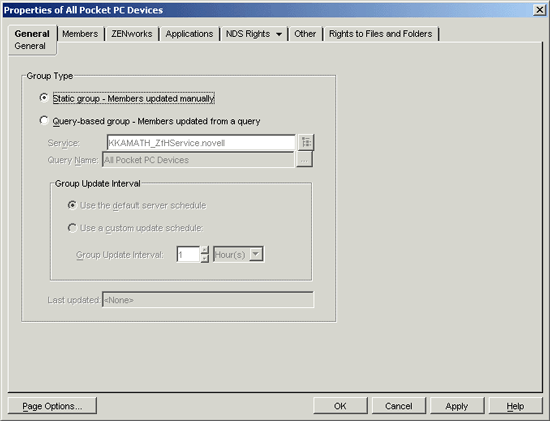Select Static group radio button
Viewport: 550px width, 421px height.
(x=44, y=98)
